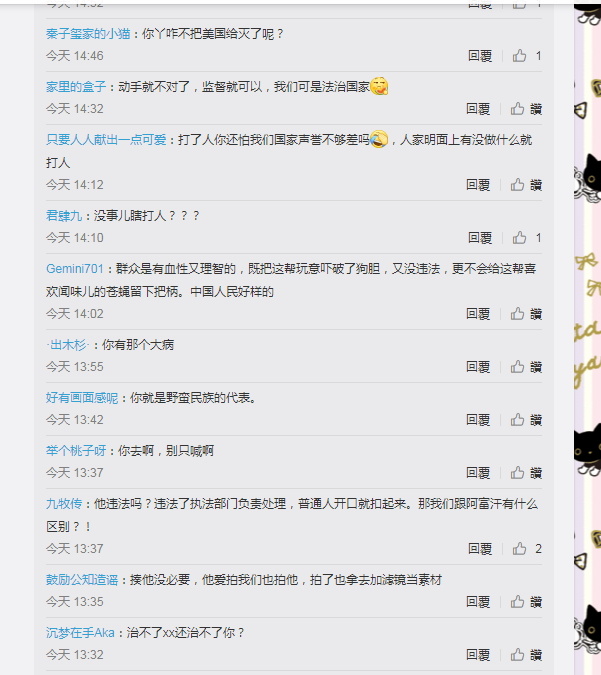Reply to 家里的盒子's comment
This screenshot has height=675, width=601.
point(478,109)
